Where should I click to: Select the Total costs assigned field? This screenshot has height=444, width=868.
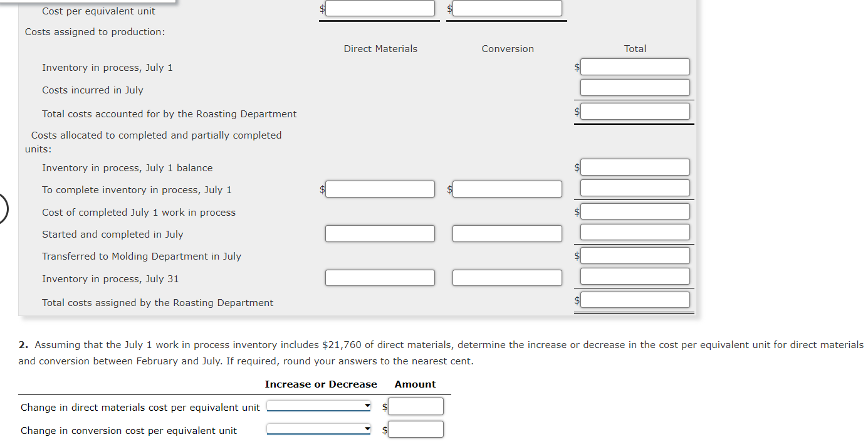point(635,300)
